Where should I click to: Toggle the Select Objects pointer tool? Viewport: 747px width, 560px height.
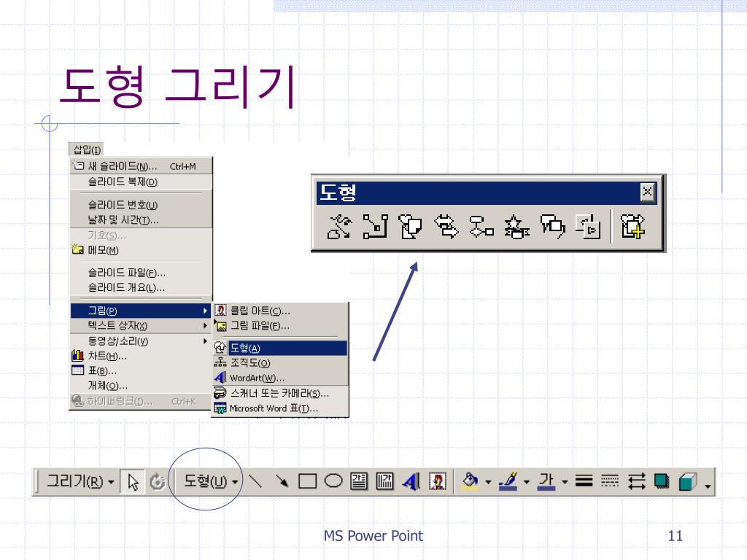pyautogui.click(x=133, y=482)
